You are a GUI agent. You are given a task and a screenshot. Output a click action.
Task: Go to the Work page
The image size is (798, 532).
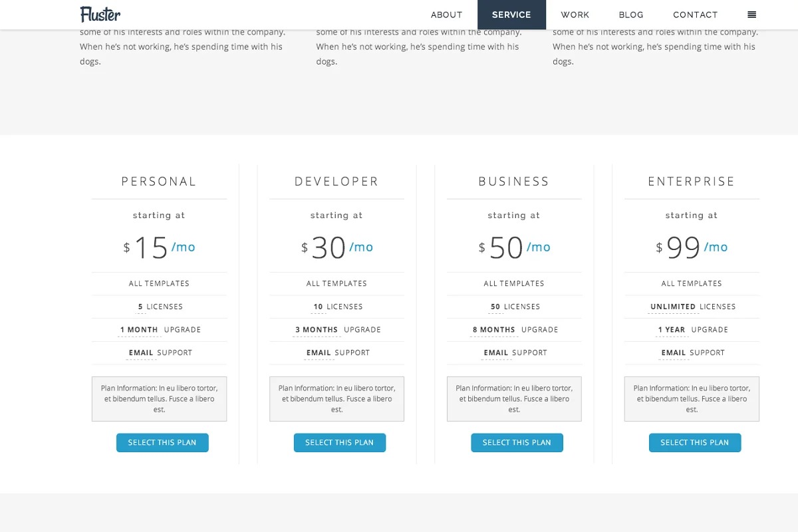coord(575,15)
